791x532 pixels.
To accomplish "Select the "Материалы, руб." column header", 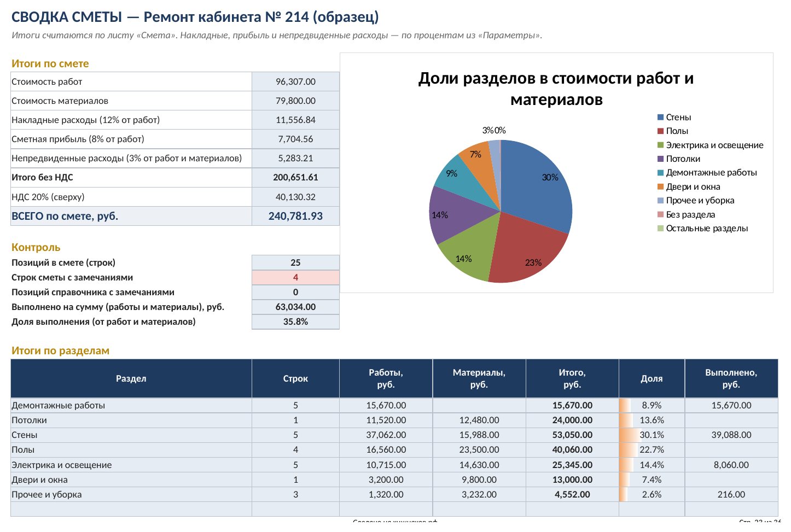I will (x=479, y=378).
